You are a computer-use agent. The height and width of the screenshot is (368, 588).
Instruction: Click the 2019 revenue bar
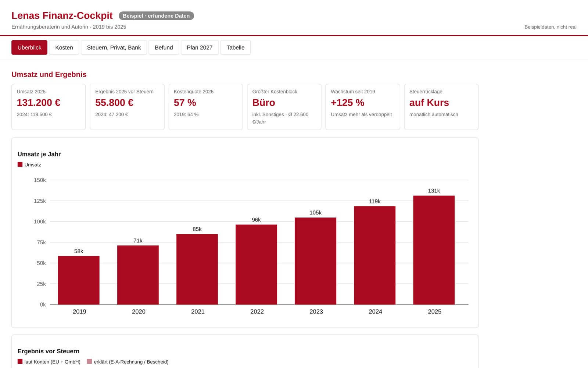tap(79, 280)
